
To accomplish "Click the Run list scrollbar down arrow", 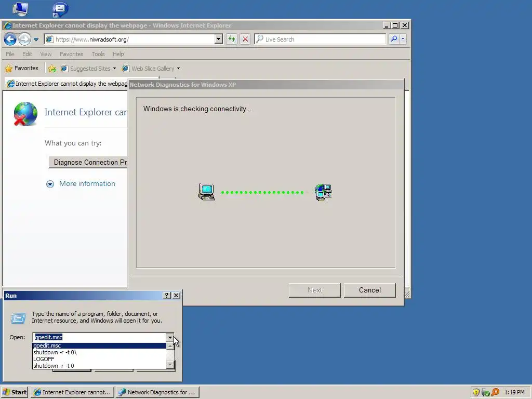I will (170, 365).
